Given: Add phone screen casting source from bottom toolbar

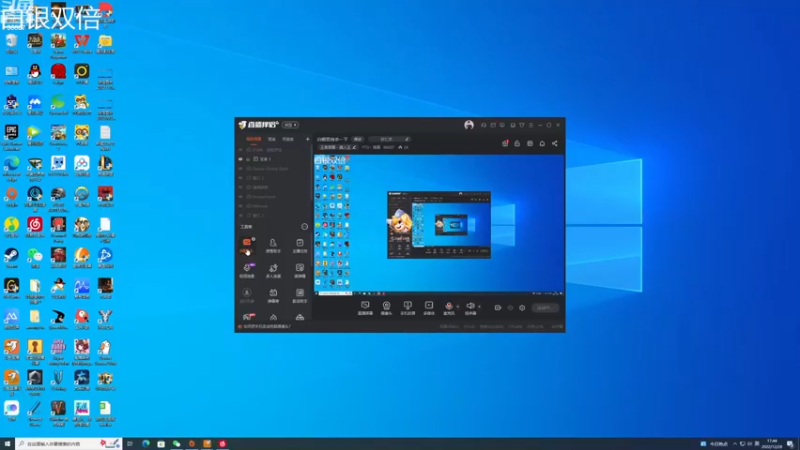Looking at the screenshot, I should 407,308.
